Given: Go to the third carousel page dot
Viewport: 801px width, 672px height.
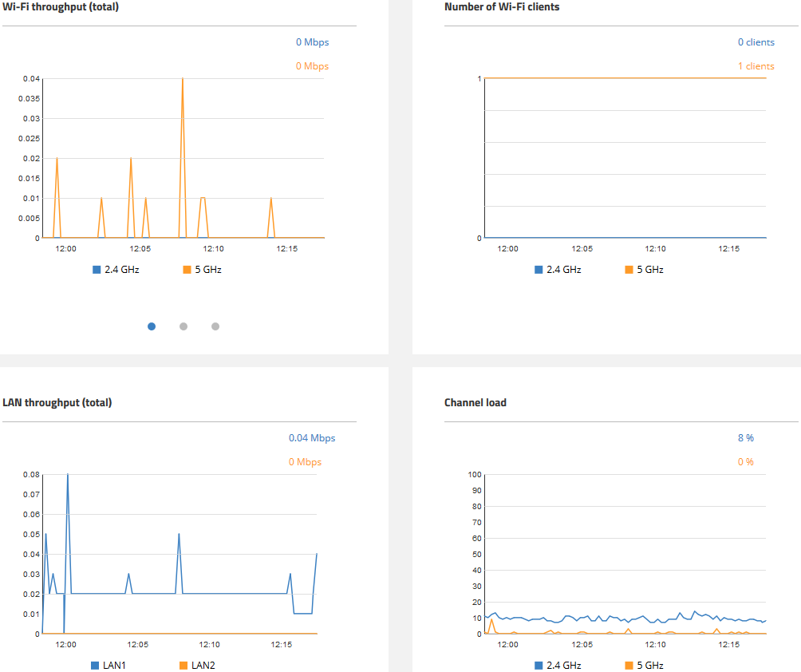Looking at the screenshot, I should [215, 326].
